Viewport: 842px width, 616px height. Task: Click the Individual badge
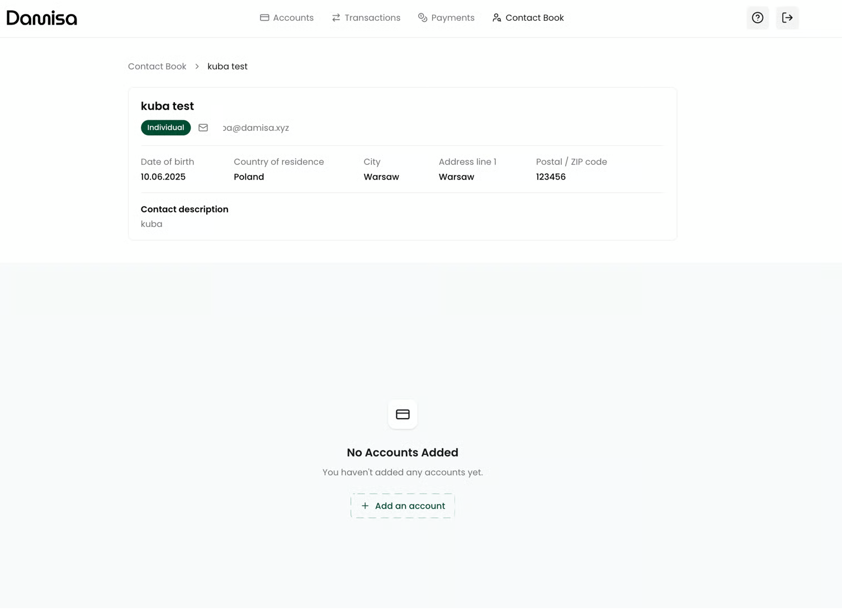(x=165, y=128)
